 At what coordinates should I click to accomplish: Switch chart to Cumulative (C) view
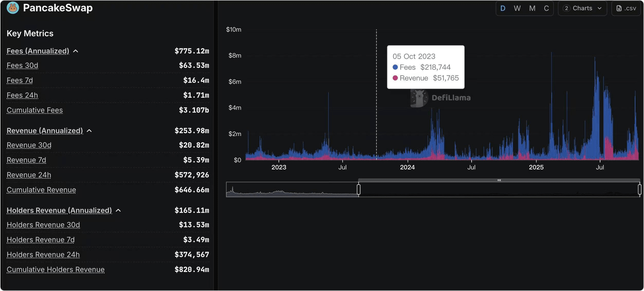pyautogui.click(x=546, y=8)
